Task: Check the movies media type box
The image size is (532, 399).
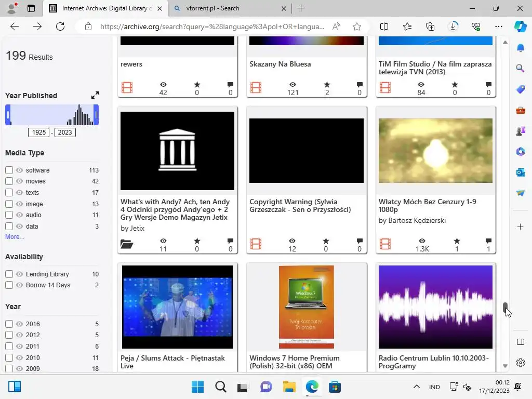Action: point(9,181)
